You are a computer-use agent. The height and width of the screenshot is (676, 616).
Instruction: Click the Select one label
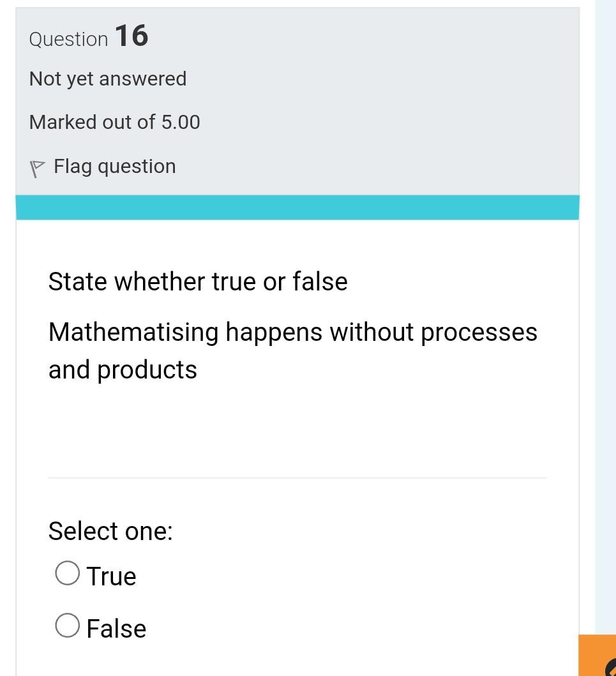[110, 530]
